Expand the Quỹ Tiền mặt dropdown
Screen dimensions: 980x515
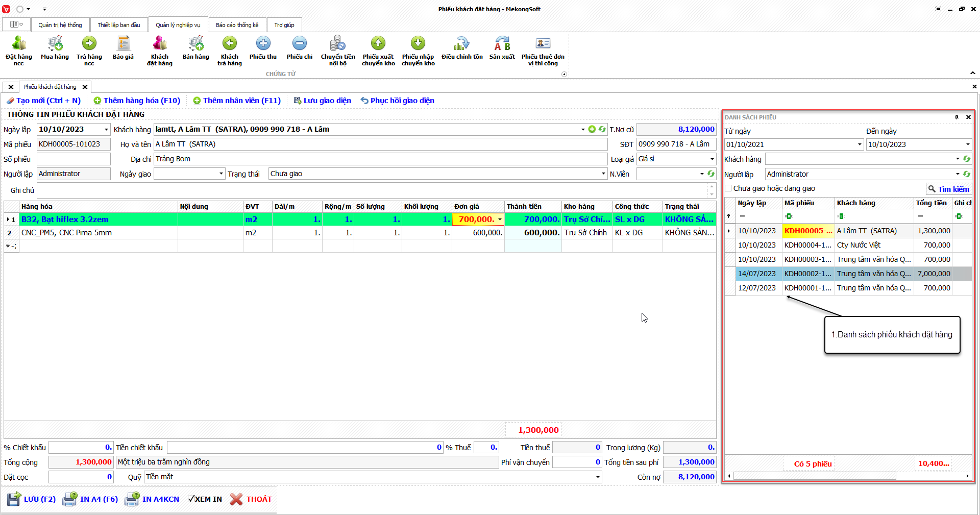click(598, 477)
